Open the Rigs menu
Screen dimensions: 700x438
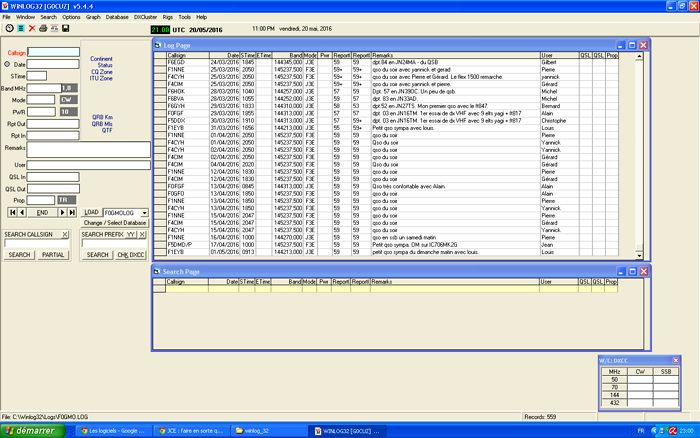coord(167,17)
